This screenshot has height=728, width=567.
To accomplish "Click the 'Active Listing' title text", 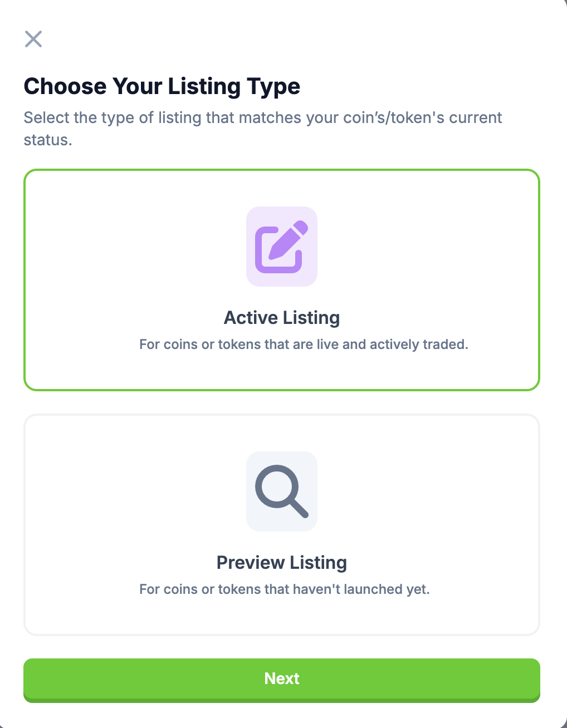I will 282,318.
